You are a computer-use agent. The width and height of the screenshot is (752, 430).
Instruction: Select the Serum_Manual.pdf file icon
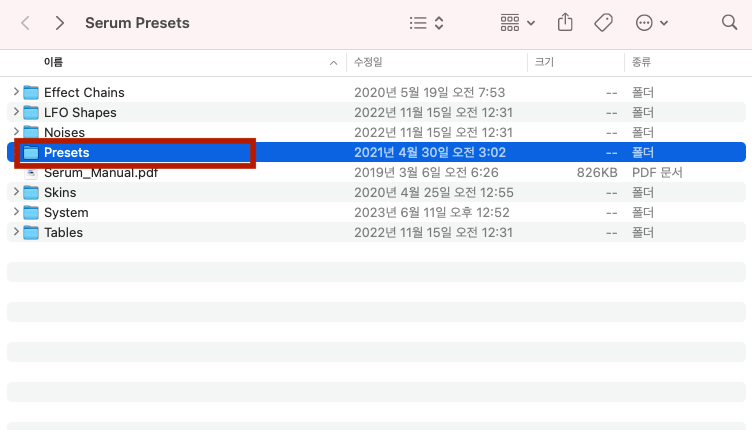31,172
